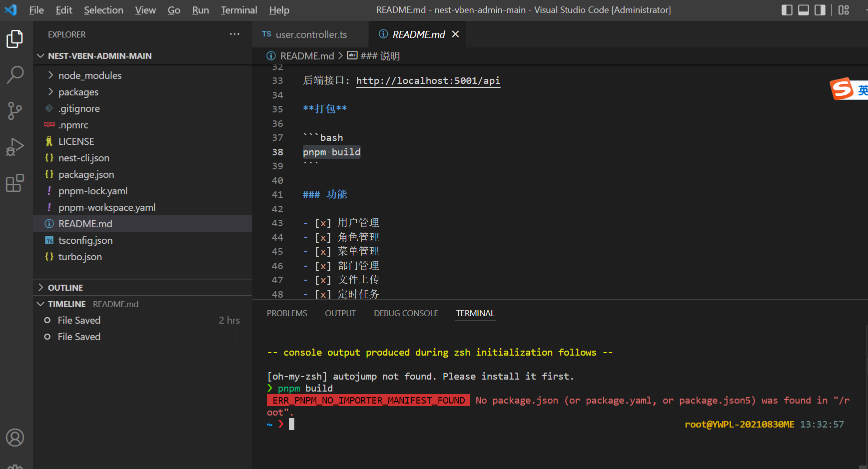Open the Help menu
This screenshot has height=469, width=868.
click(x=279, y=10)
